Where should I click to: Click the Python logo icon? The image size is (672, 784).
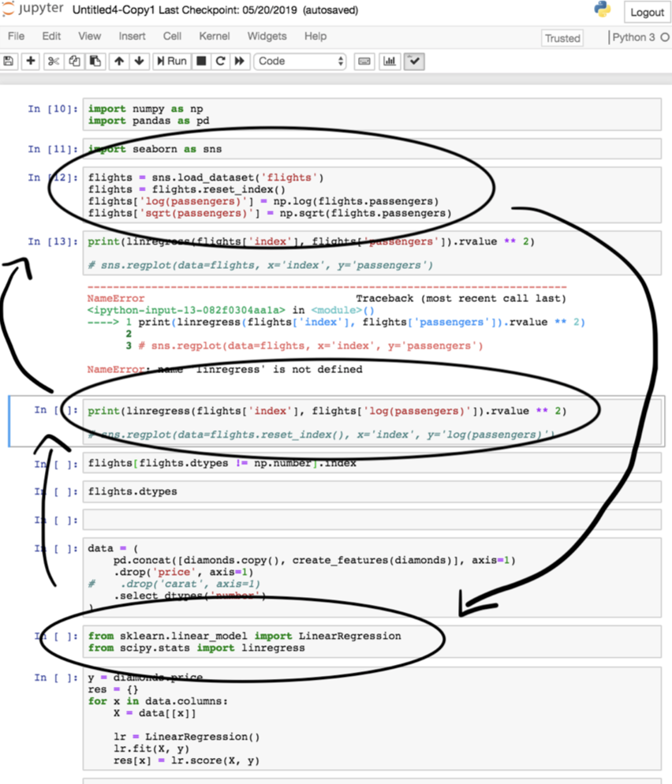tap(603, 9)
